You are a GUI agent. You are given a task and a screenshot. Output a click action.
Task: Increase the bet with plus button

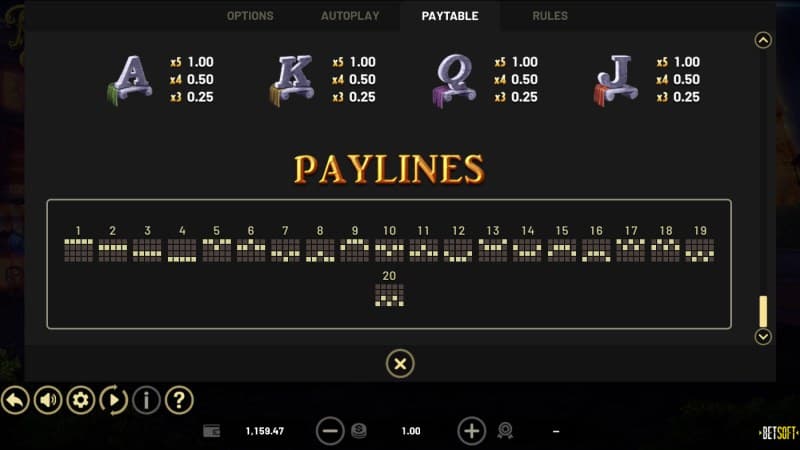[x=471, y=431]
